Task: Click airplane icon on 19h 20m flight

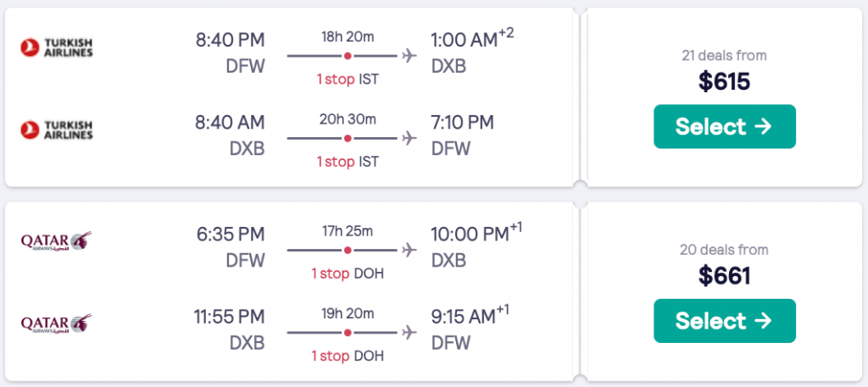Action: click(x=410, y=331)
